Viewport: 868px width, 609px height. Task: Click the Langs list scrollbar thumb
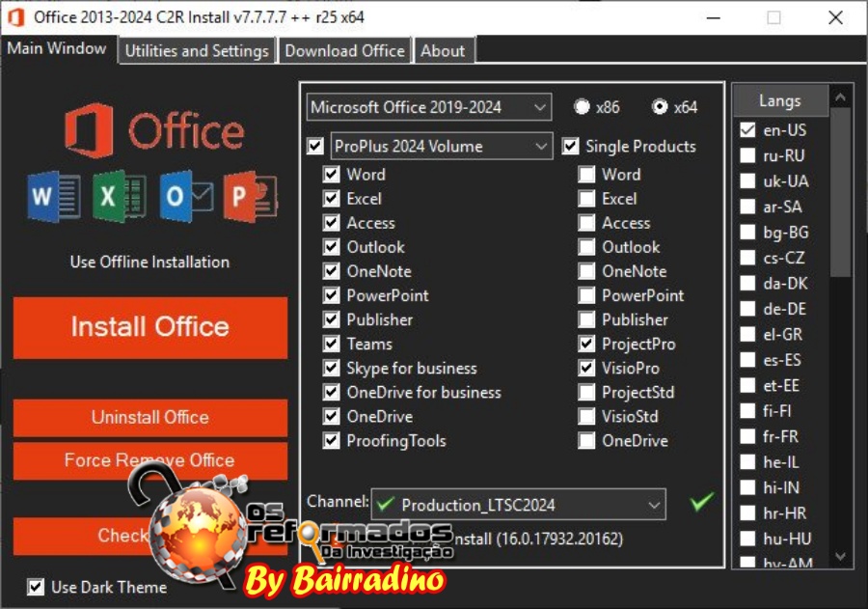(840, 192)
